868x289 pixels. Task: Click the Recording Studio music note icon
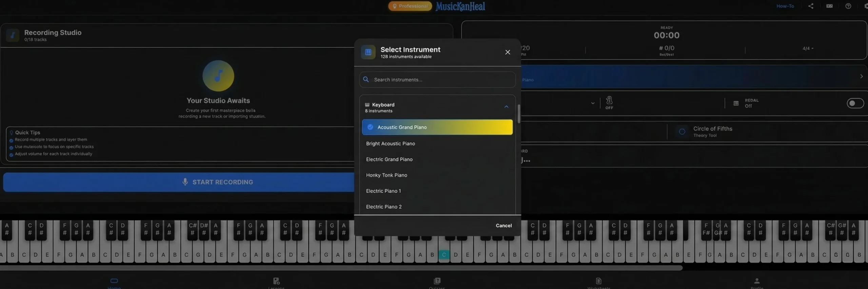[13, 35]
